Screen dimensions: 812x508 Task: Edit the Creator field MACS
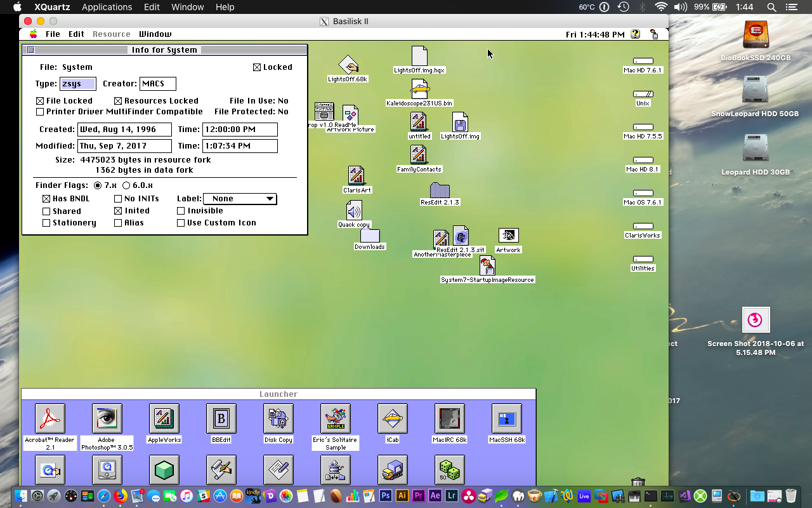[158, 84]
